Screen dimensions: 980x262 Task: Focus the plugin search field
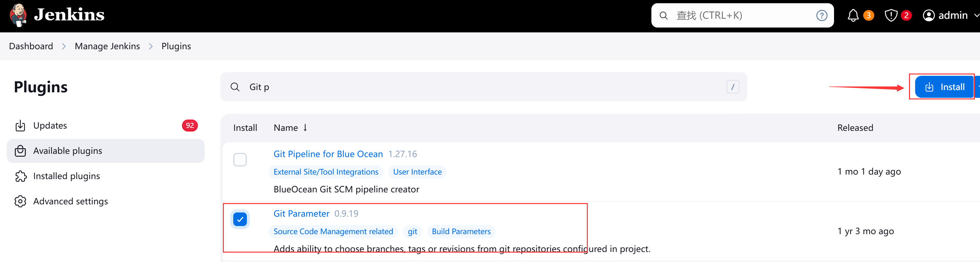point(484,87)
